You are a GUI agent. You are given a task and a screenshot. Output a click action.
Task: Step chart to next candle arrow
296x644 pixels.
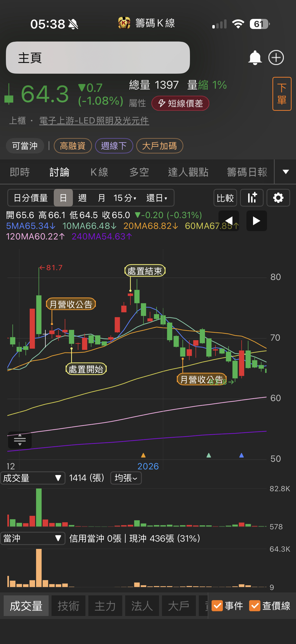256,221
